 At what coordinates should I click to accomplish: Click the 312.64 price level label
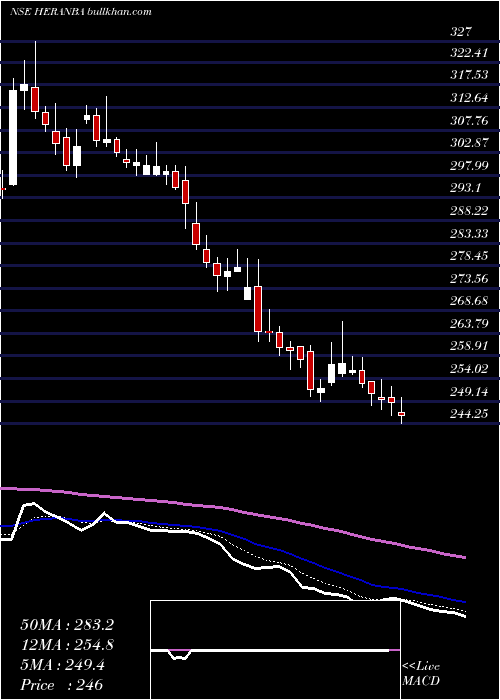pyautogui.click(x=469, y=97)
